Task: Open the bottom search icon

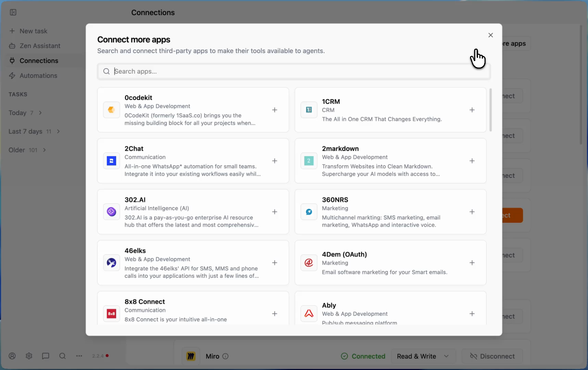Action: 62,356
